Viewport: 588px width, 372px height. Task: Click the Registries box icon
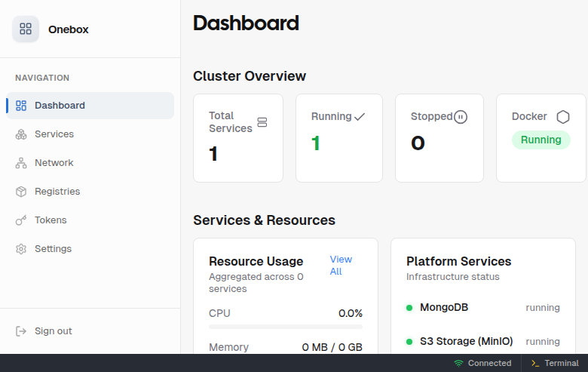pos(21,192)
